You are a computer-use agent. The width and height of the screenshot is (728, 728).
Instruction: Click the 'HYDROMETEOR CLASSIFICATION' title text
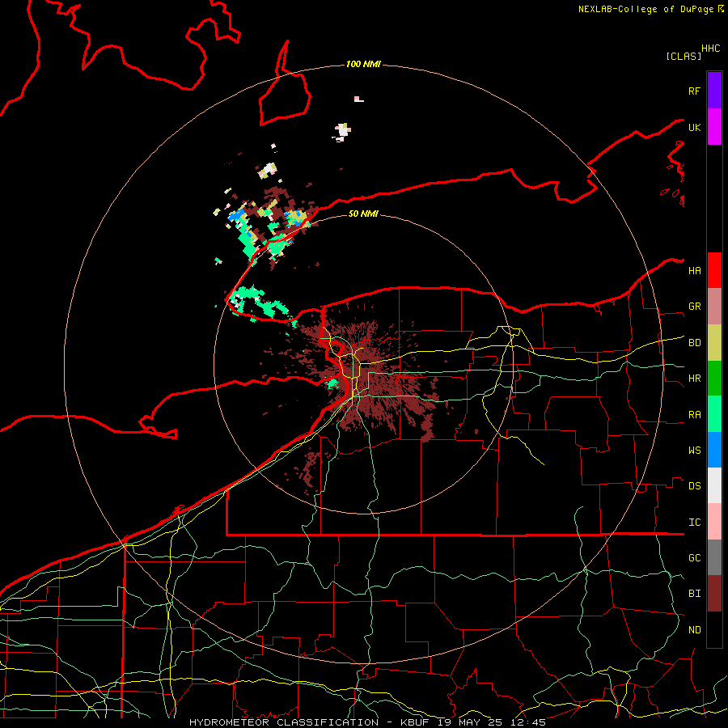click(284, 722)
